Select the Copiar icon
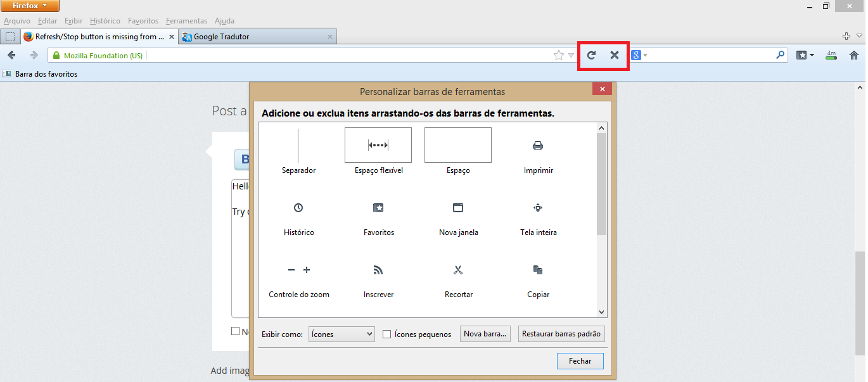 pyautogui.click(x=538, y=270)
